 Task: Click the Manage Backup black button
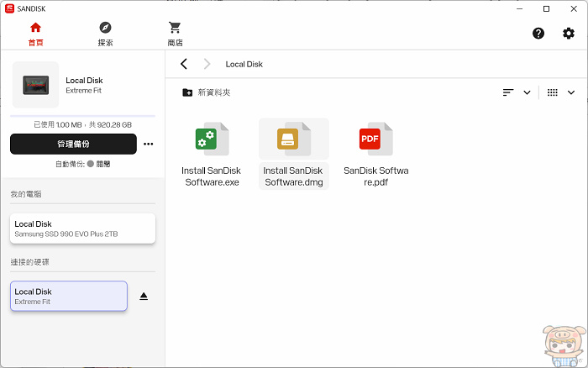74,144
